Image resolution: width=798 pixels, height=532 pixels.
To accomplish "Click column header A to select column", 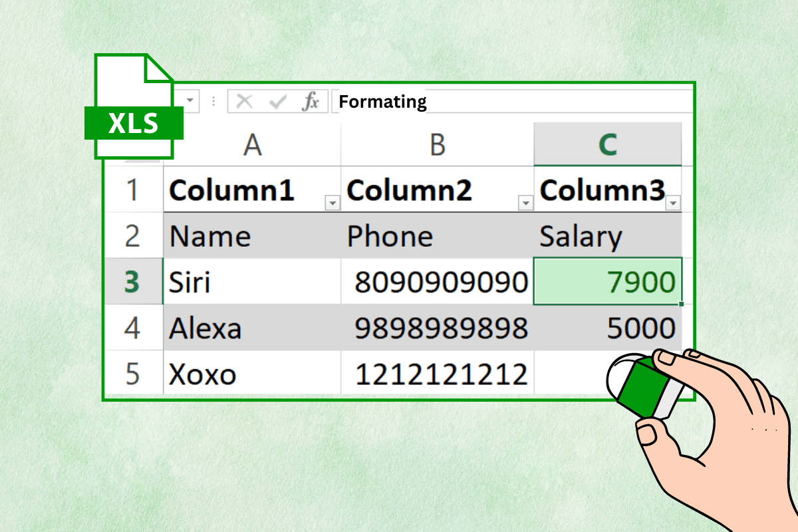I will pos(251,144).
